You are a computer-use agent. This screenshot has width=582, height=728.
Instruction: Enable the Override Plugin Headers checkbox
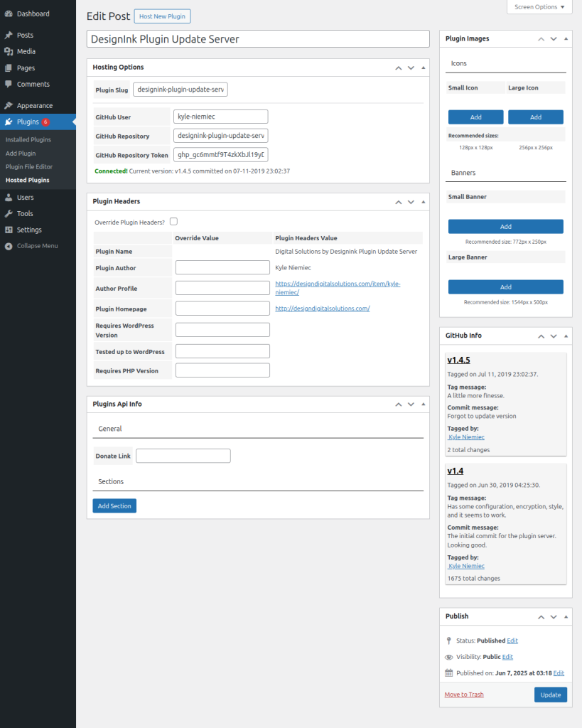(x=173, y=222)
